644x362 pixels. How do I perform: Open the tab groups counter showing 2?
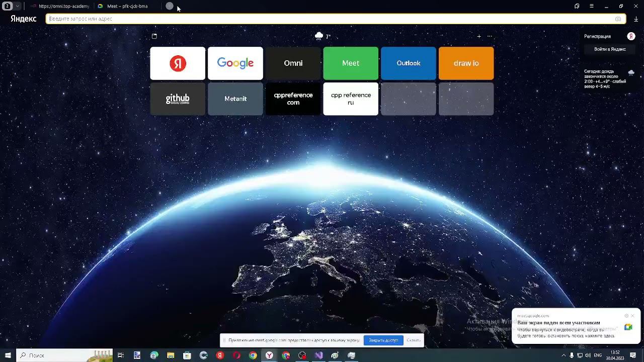[8, 6]
